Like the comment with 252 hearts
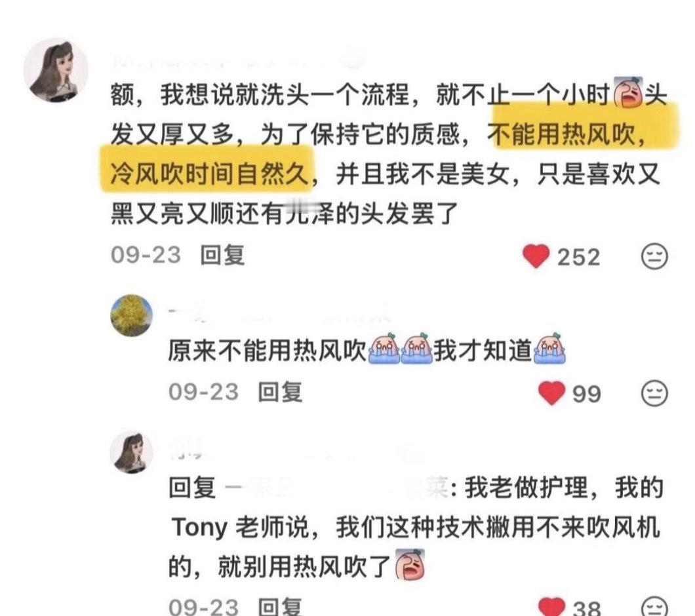The image size is (695, 616). point(536,256)
